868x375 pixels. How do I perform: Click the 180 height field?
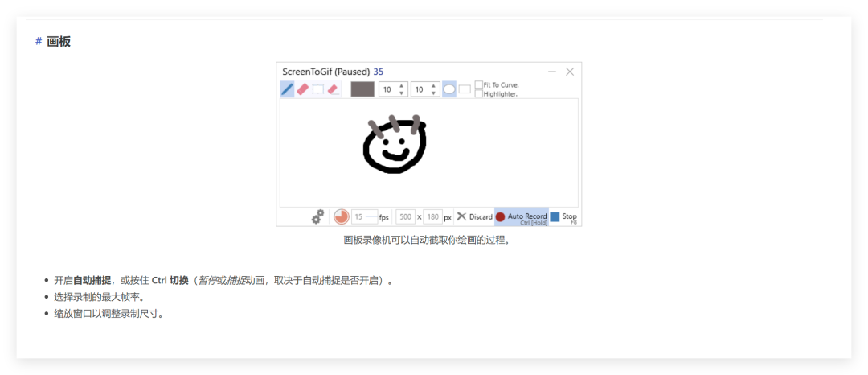[x=433, y=217]
